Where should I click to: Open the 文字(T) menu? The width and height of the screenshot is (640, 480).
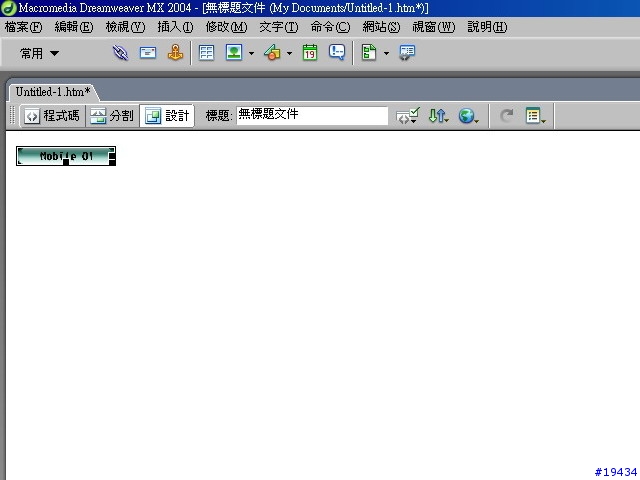[279, 27]
